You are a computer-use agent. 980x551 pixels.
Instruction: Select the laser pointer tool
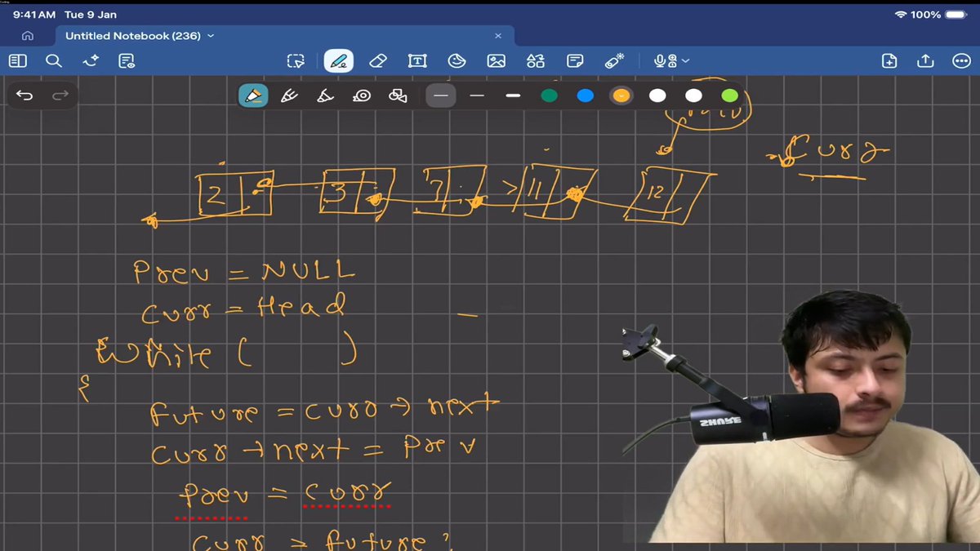(614, 60)
